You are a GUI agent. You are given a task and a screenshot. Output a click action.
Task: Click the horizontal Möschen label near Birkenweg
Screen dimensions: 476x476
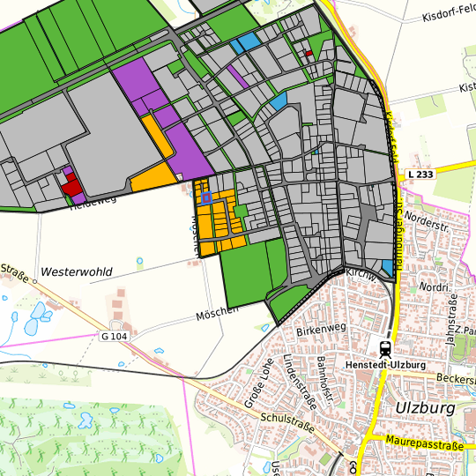pos(218,314)
